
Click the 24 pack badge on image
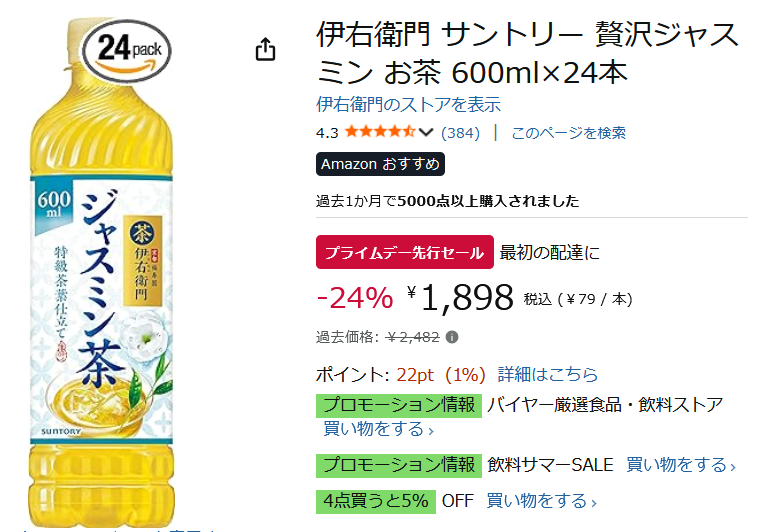(x=127, y=49)
